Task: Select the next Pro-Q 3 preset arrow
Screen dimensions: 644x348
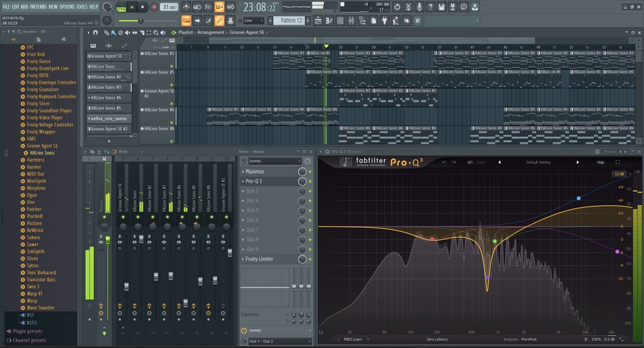Action: (578, 162)
